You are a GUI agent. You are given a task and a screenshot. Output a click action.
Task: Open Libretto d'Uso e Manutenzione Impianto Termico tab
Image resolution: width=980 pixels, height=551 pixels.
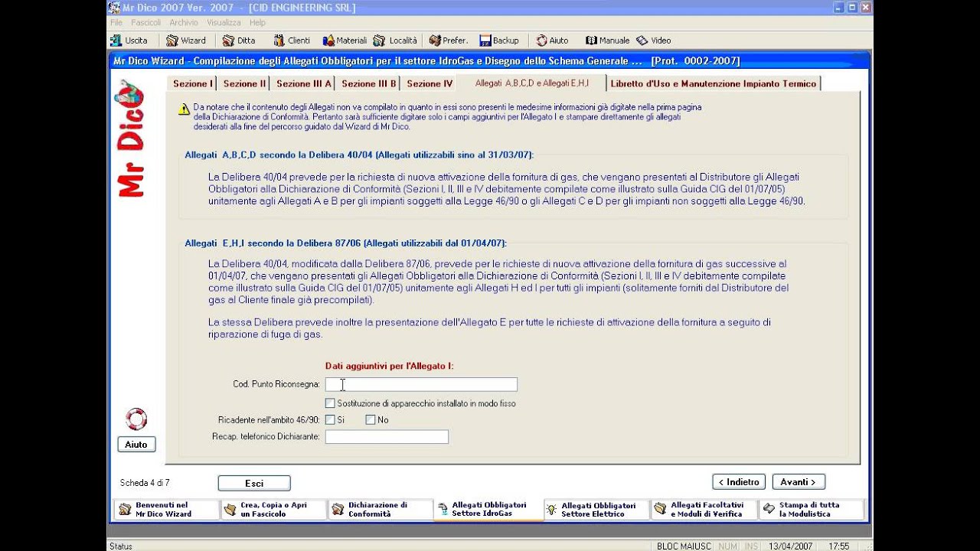(x=714, y=83)
